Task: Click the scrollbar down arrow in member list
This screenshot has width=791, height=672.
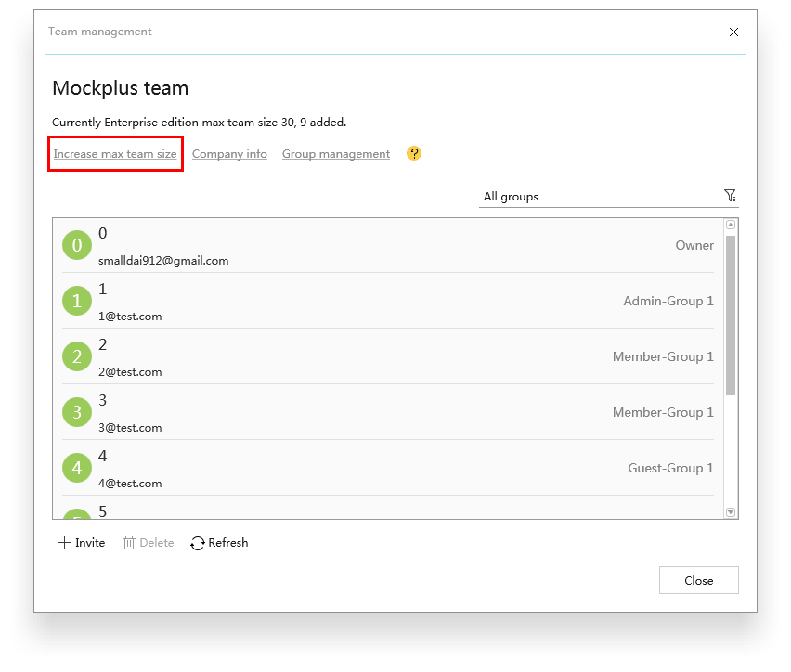Action: tap(731, 512)
